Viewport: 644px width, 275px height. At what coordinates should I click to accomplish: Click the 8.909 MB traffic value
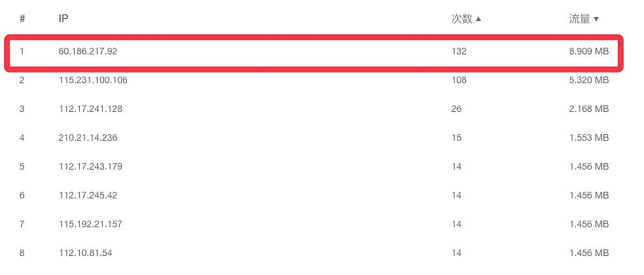tap(589, 51)
